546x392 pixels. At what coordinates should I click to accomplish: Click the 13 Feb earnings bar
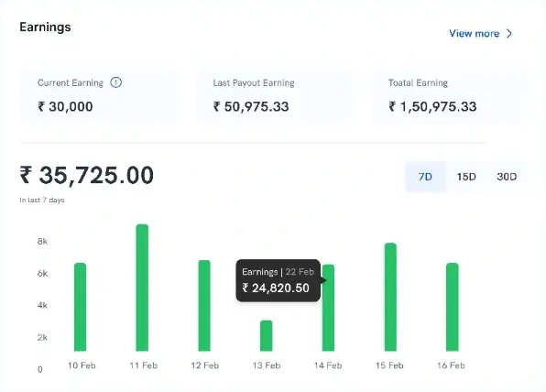(x=267, y=335)
